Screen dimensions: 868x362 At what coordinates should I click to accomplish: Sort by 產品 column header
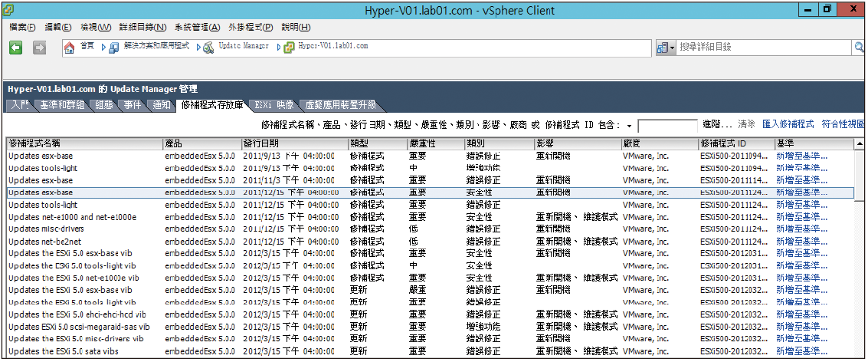pyautogui.click(x=202, y=143)
